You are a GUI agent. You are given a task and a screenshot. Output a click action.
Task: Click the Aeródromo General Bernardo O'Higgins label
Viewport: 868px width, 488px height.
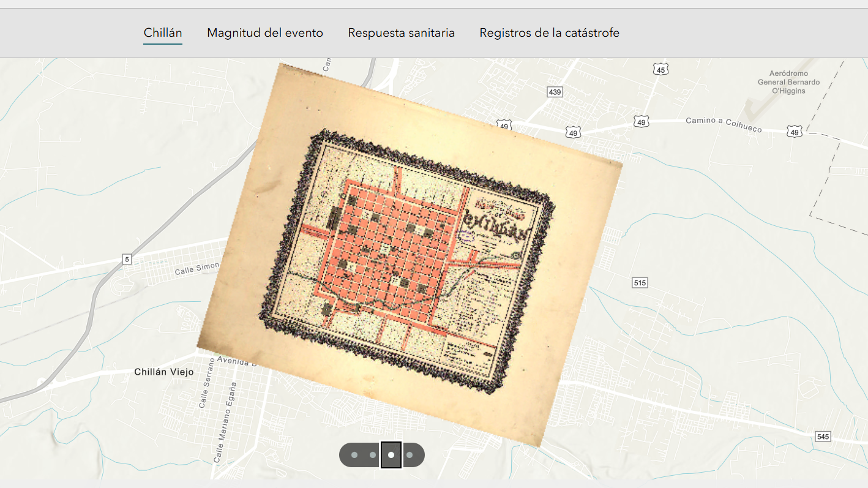click(x=788, y=82)
